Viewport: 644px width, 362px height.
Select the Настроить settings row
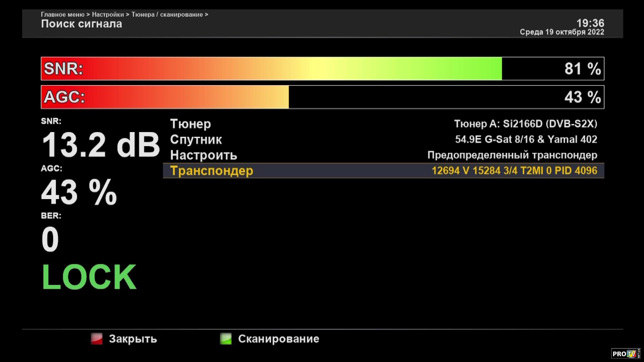[x=204, y=155]
